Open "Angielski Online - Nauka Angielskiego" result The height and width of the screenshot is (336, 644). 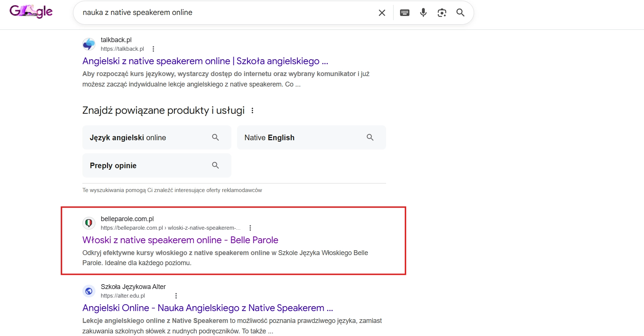[207, 308]
